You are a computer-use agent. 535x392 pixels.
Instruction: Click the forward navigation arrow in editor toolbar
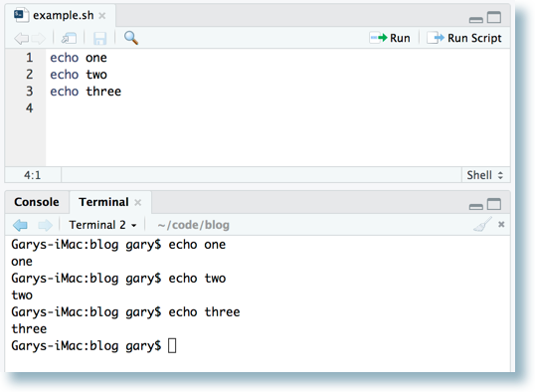pyautogui.click(x=38, y=38)
